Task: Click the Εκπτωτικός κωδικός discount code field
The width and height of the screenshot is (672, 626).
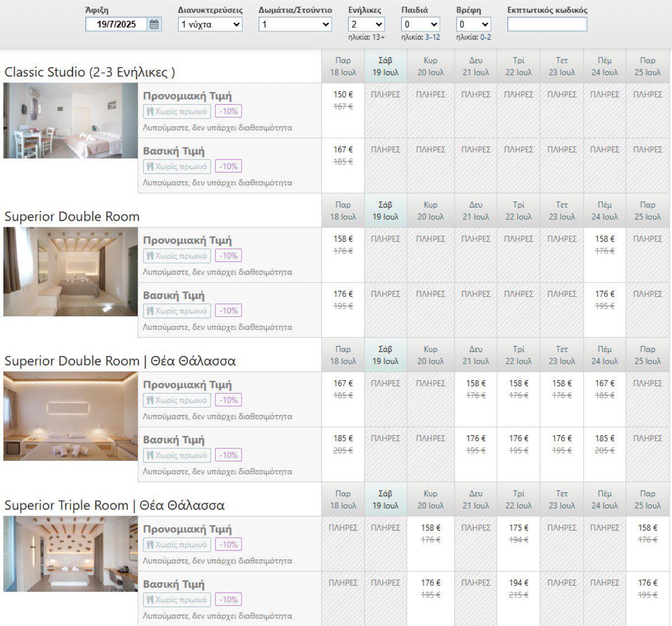Action: [547, 25]
